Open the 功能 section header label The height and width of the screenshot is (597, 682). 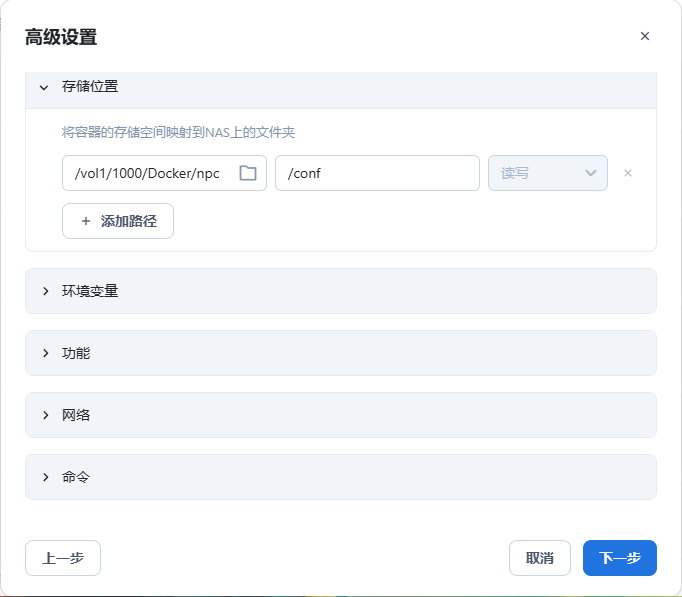click(x=76, y=353)
